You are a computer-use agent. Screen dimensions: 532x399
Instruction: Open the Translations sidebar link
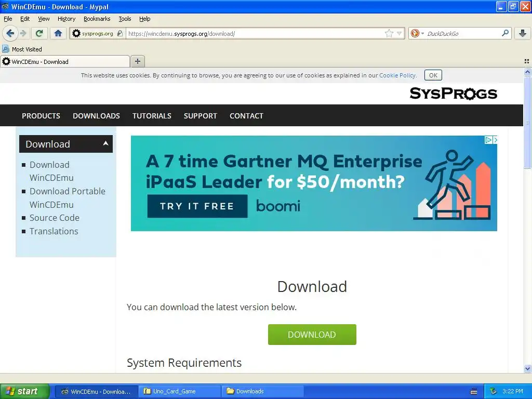tap(54, 231)
